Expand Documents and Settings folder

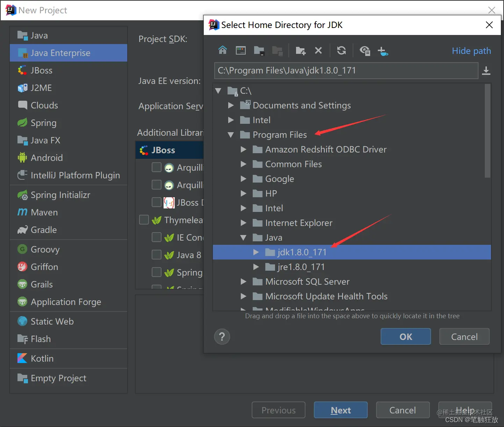click(x=231, y=105)
